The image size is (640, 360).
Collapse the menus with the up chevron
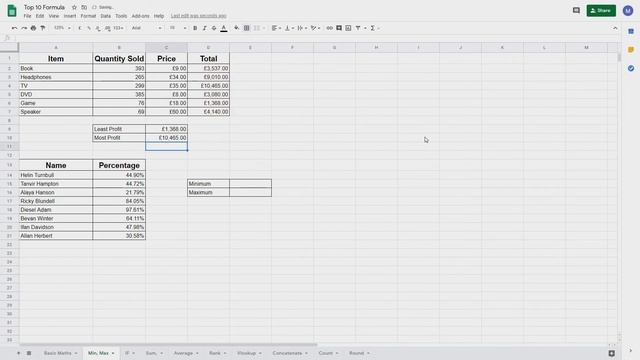(615, 28)
